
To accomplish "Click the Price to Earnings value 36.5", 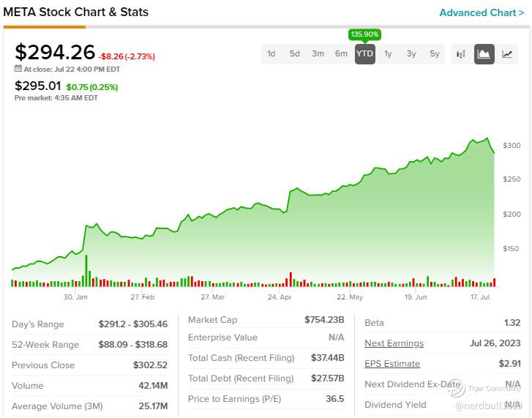I will point(335,399).
